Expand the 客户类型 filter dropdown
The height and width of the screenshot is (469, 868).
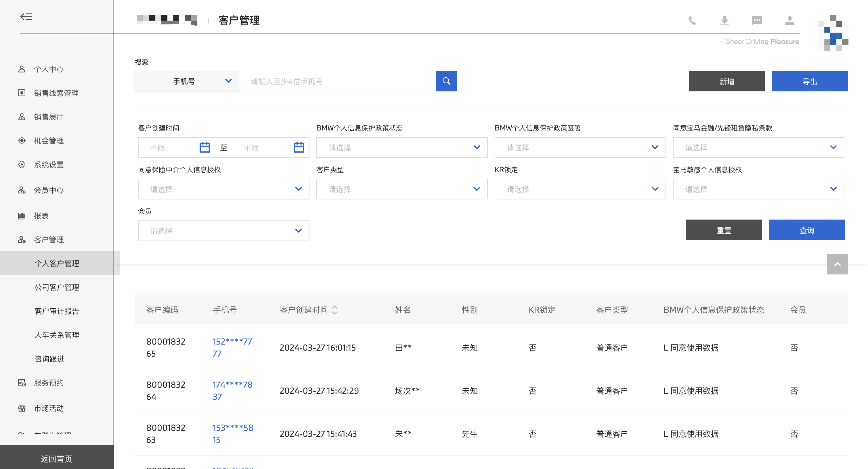point(402,189)
